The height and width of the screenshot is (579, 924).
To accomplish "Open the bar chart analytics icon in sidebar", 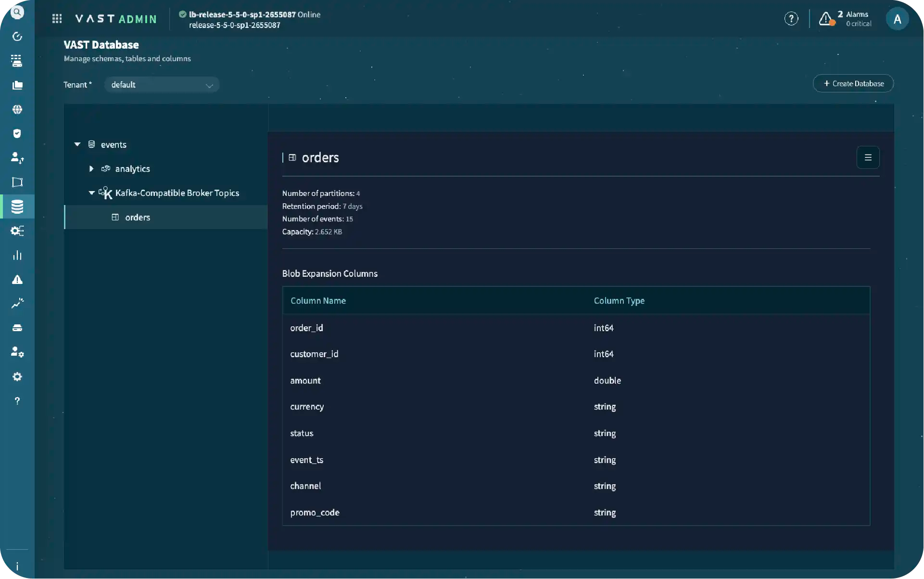I will tap(17, 255).
